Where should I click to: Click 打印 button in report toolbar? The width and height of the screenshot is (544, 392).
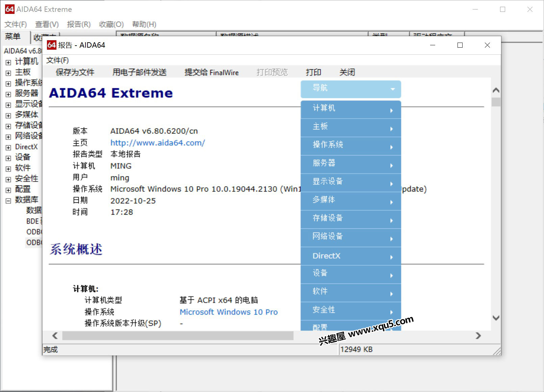pyautogui.click(x=313, y=72)
